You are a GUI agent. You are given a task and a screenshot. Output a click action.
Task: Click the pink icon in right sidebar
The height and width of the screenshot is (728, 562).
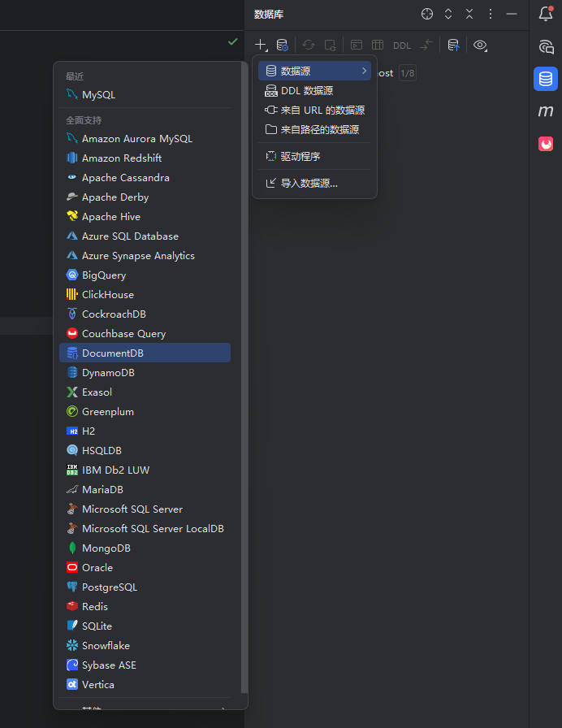(x=546, y=144)
